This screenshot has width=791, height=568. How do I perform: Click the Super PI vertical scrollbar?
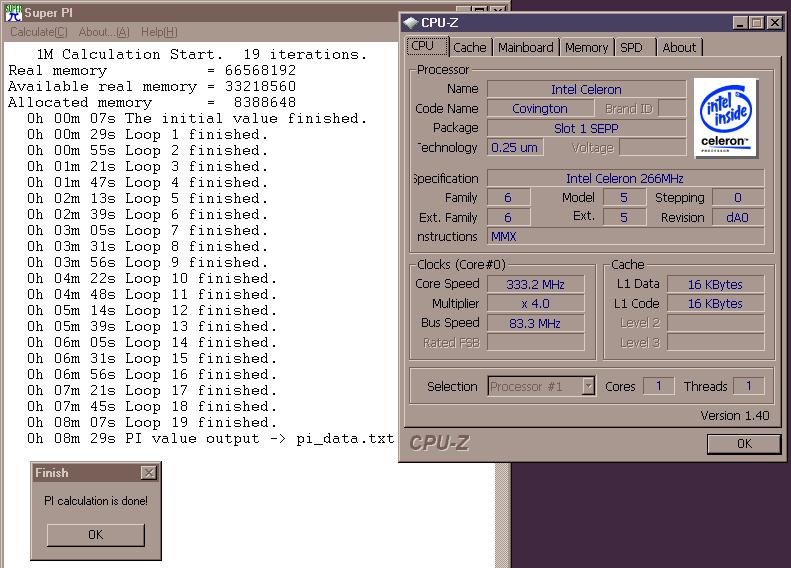pos(502,515)
